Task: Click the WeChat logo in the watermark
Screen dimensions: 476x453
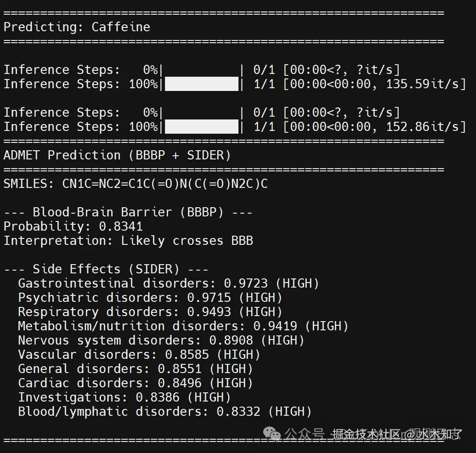Action: 274,433
